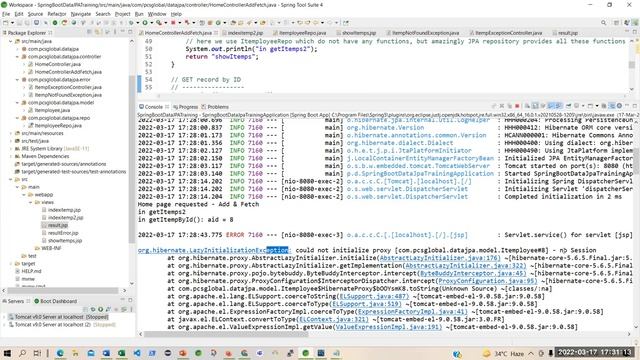Select Tomcat v9.0 Server at localhost (2)
Image resolution: width=640 pixels, height=360 pixels.
point(62,325)
